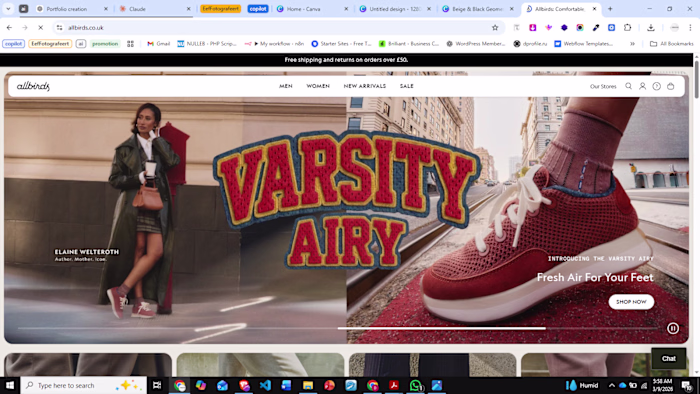Open the Chrome downloads icon

[x=651, y=28]
